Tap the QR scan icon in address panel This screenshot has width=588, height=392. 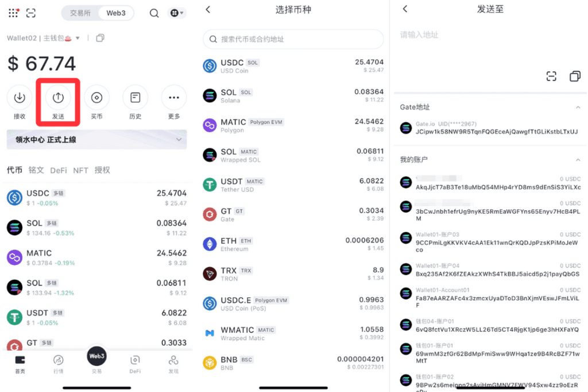(x=551, y=76)
